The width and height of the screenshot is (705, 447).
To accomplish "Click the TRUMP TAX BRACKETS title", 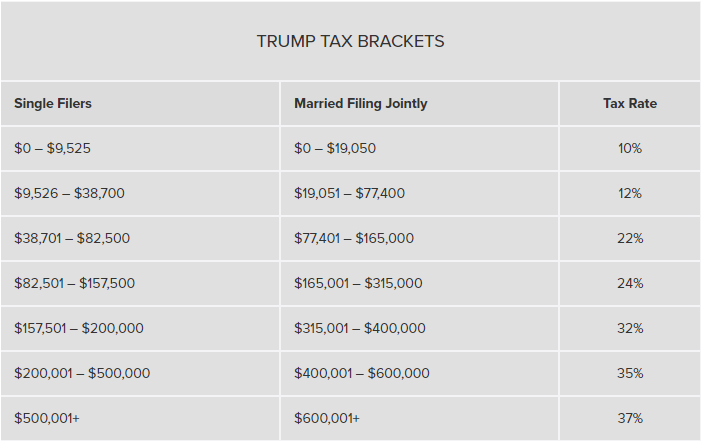I will (x=350, y=42).
